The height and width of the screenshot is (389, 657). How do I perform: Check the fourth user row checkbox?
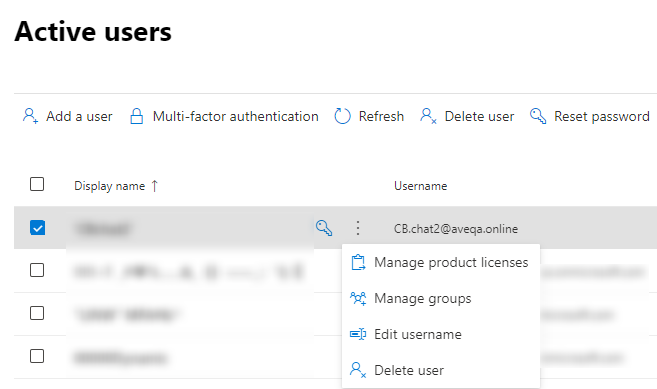click(37, 356)
